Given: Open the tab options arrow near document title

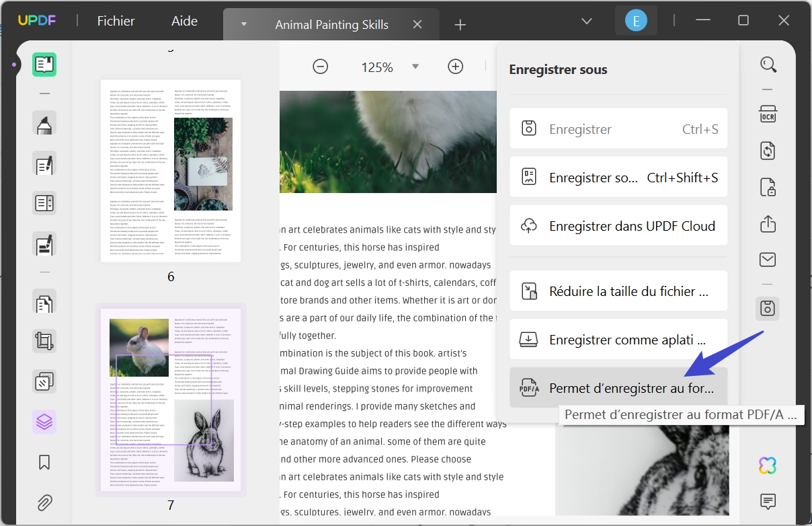Looking at the screenshot, I should coord(243,24).
